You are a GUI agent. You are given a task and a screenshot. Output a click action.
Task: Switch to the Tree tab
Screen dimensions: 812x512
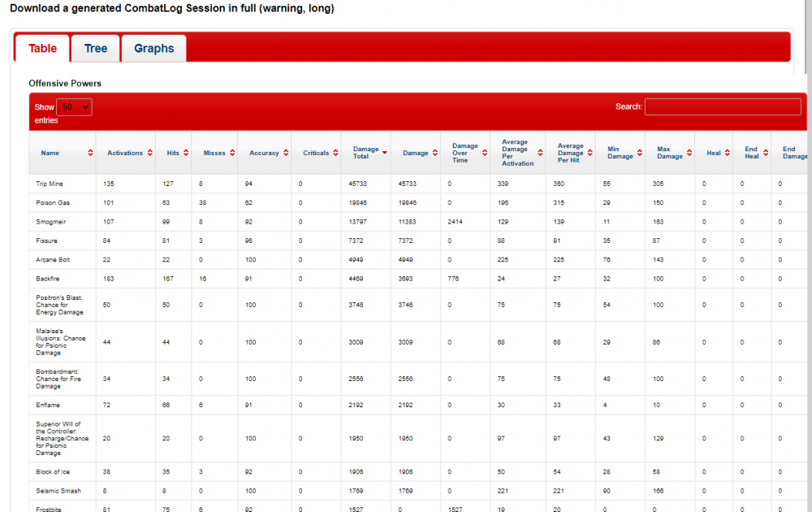tap(96, 49)
